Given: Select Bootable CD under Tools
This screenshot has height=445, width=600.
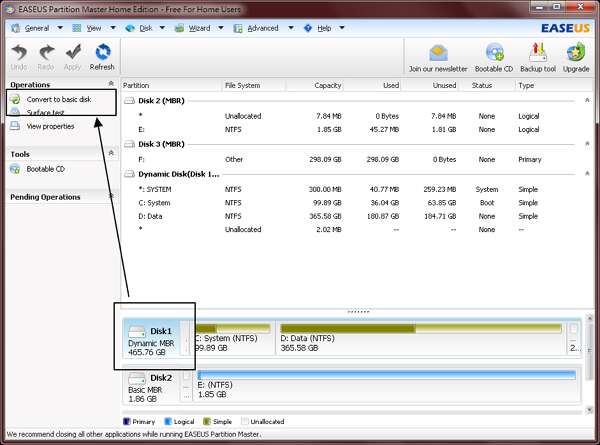Looking at the screenshot, I should (x=45, y=169).
